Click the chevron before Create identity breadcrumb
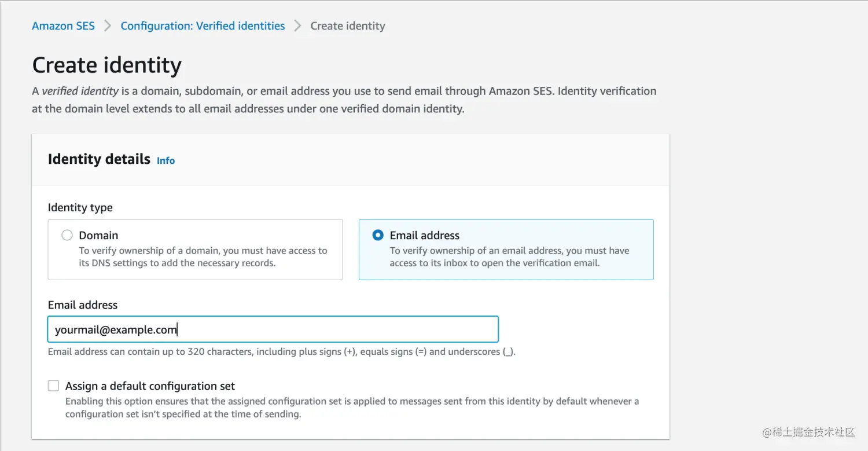Viewport: 868px width, 451px height. [297, 26]
